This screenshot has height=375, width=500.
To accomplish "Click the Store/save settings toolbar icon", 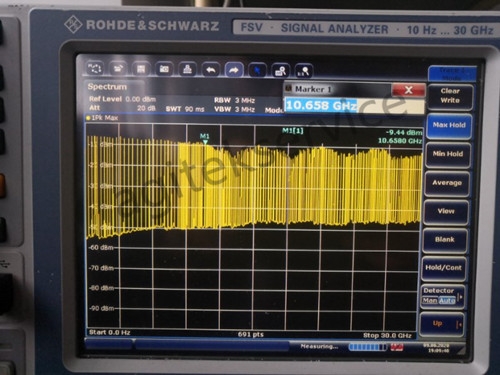I will (141, 69).
